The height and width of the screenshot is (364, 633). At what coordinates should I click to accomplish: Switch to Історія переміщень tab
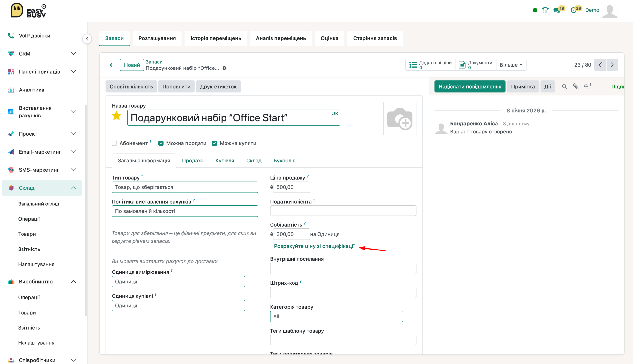click(x=216, y=39)
